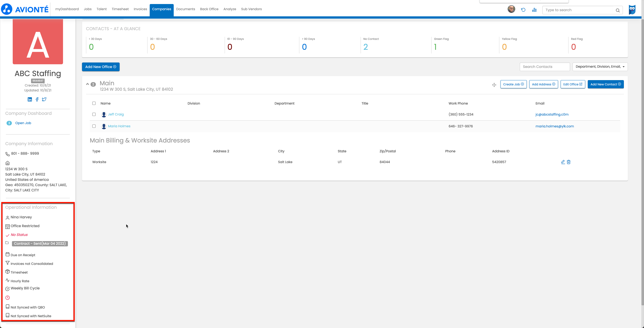Open the owl assistant icon
Screen dimensions: 644x328
point(632,10)
